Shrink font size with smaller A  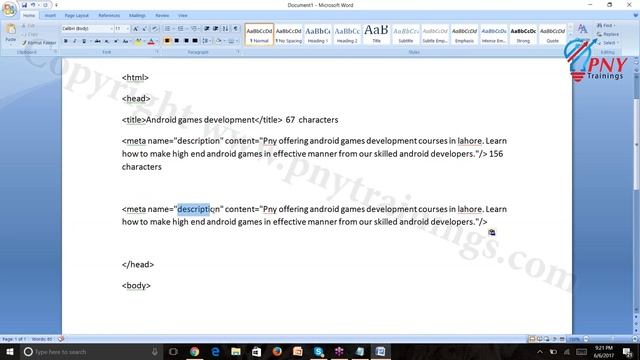(144, 29)
